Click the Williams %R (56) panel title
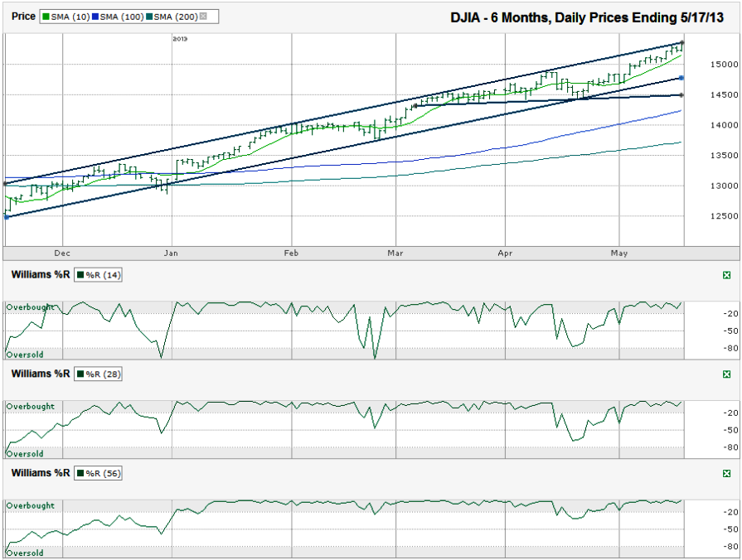Image resolution: width=742 pixels, height=560 pixels. pyautogui.click(x=41, y=473)
